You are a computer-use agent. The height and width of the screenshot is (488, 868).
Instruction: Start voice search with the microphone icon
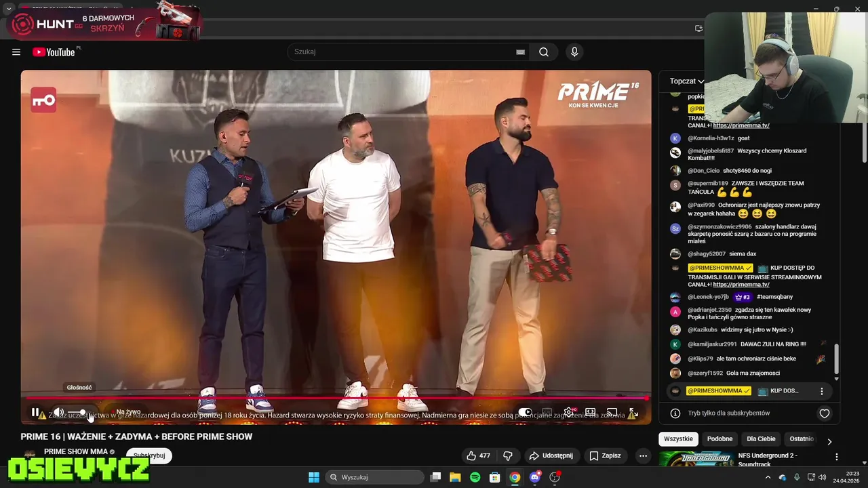coord(574,52)
